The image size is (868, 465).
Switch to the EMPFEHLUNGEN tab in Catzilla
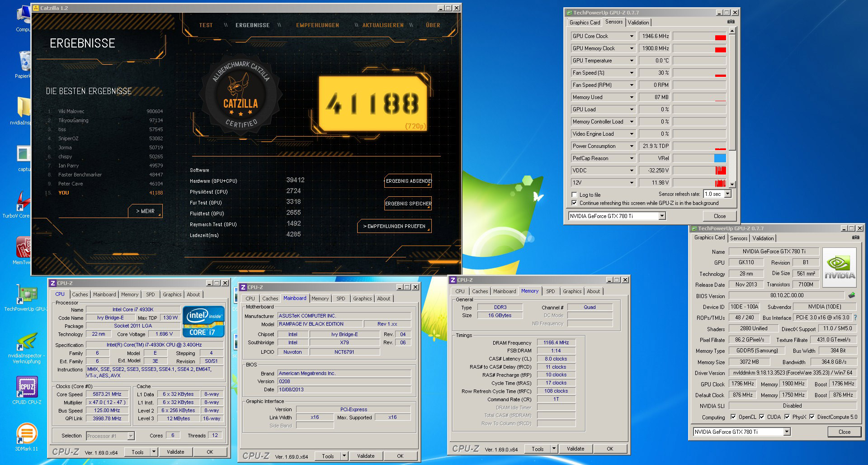(x=317, y=25)
